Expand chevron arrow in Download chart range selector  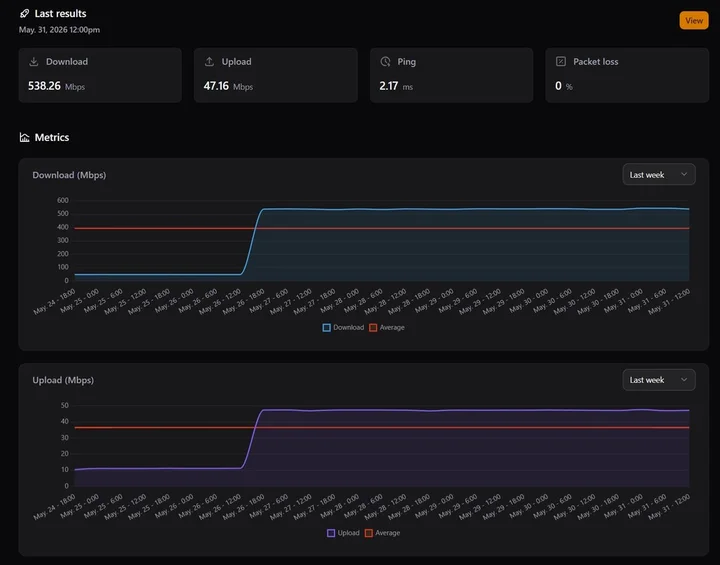684,175
